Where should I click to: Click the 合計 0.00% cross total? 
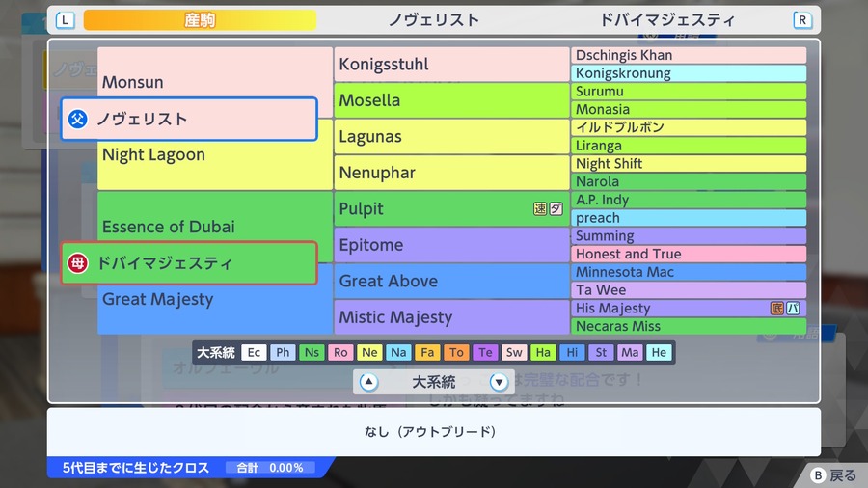click(270, 468)
